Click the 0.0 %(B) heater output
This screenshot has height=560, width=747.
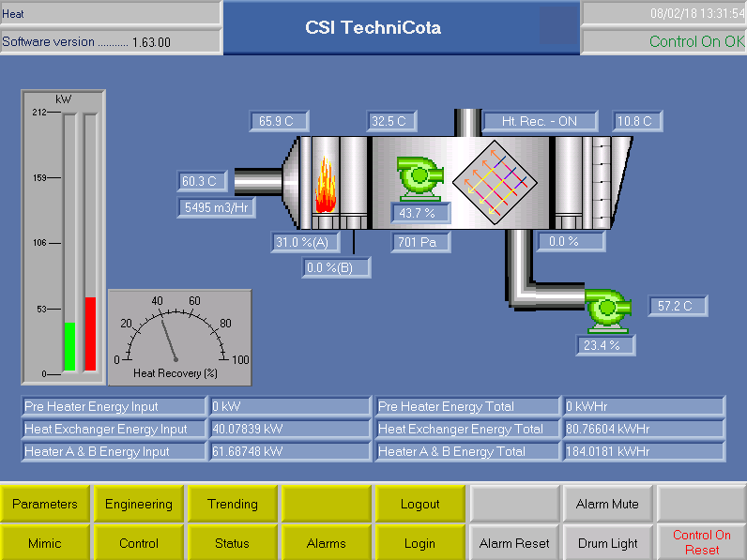(x=336, y=267)
